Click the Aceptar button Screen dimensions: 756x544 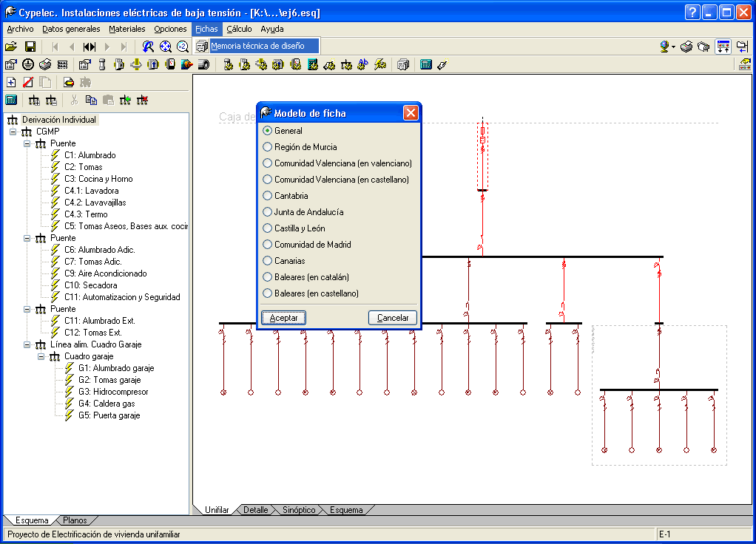(283, 318)
